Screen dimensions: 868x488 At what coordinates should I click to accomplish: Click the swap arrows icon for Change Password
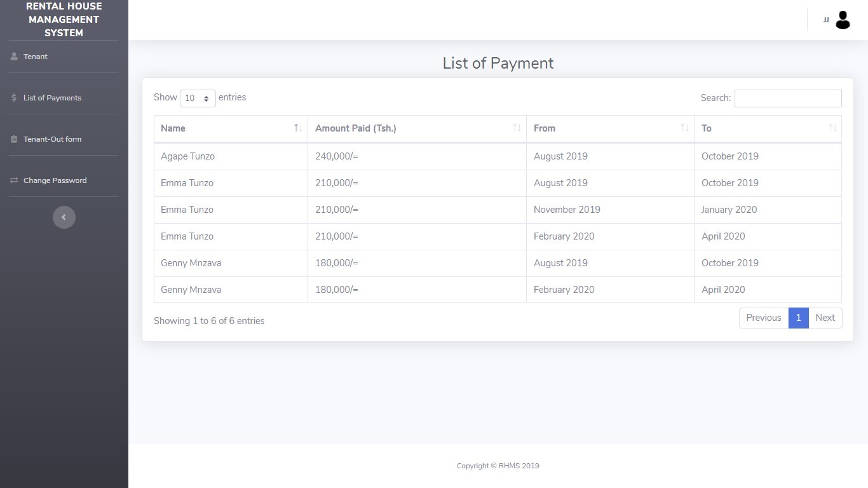(x=14, y=180)
